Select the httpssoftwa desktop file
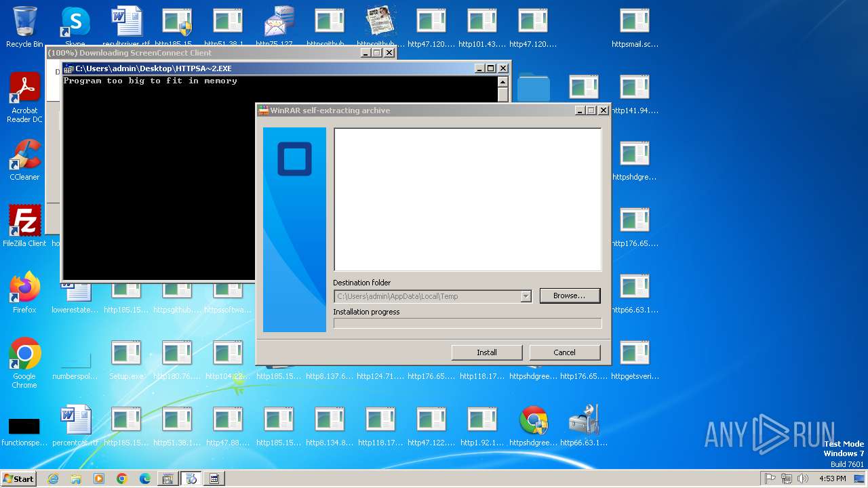868x488 pixels. click(x=228, y=298)
